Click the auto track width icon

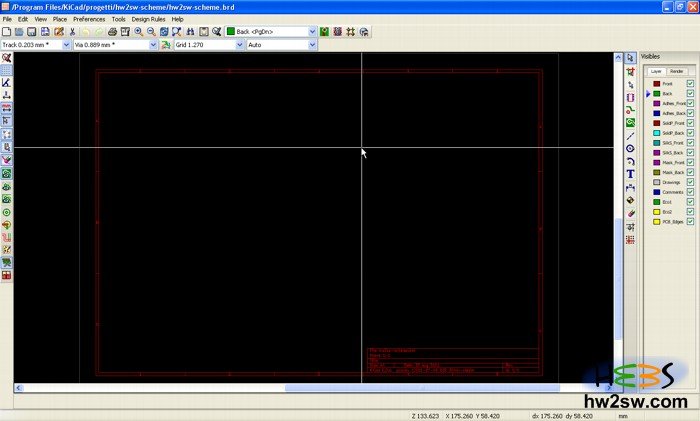pos(166,45)
